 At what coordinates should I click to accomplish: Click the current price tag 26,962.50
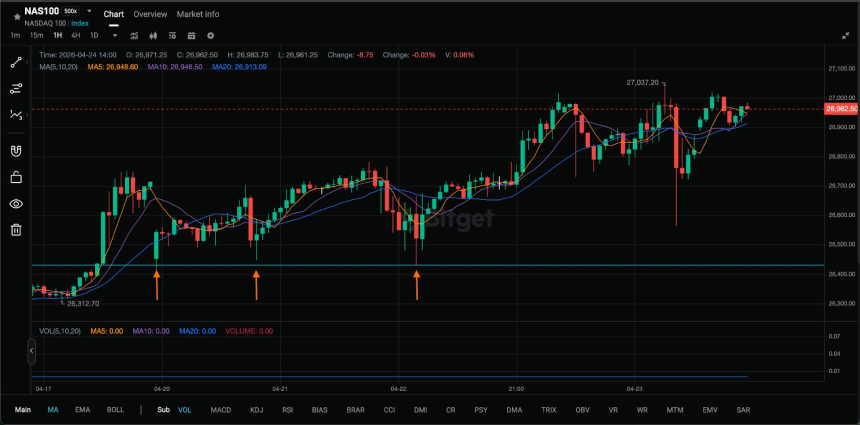(841, 109)
